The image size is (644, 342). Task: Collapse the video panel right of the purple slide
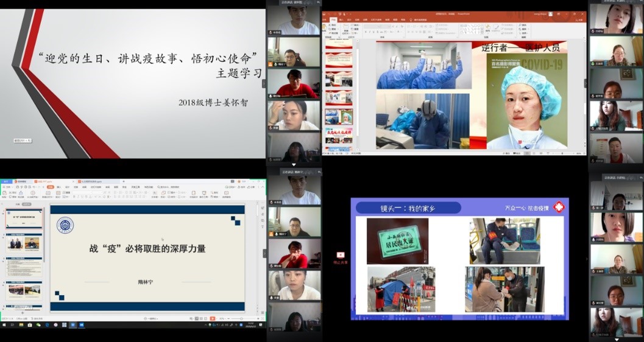586,258
